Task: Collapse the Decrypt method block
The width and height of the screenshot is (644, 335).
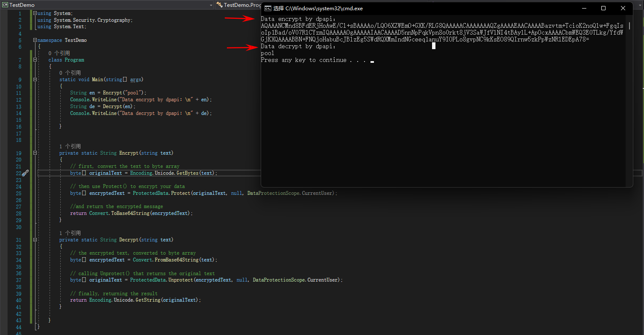Action: pos(35,240)
